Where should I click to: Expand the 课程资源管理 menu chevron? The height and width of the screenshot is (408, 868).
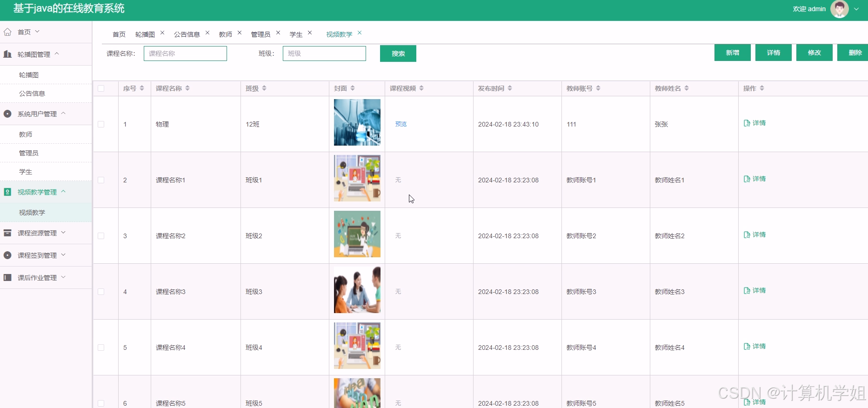[63, 232]
